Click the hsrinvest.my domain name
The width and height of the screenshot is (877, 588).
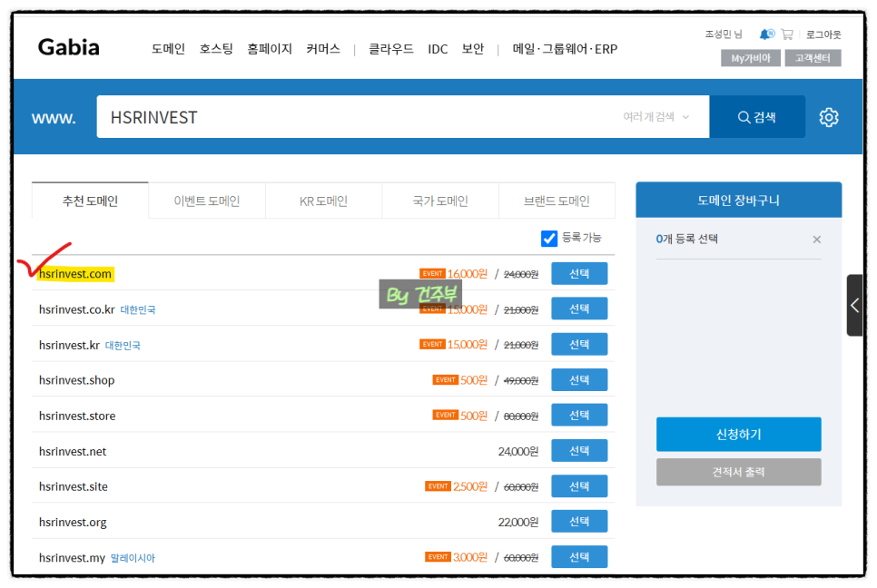click(72, 558)
